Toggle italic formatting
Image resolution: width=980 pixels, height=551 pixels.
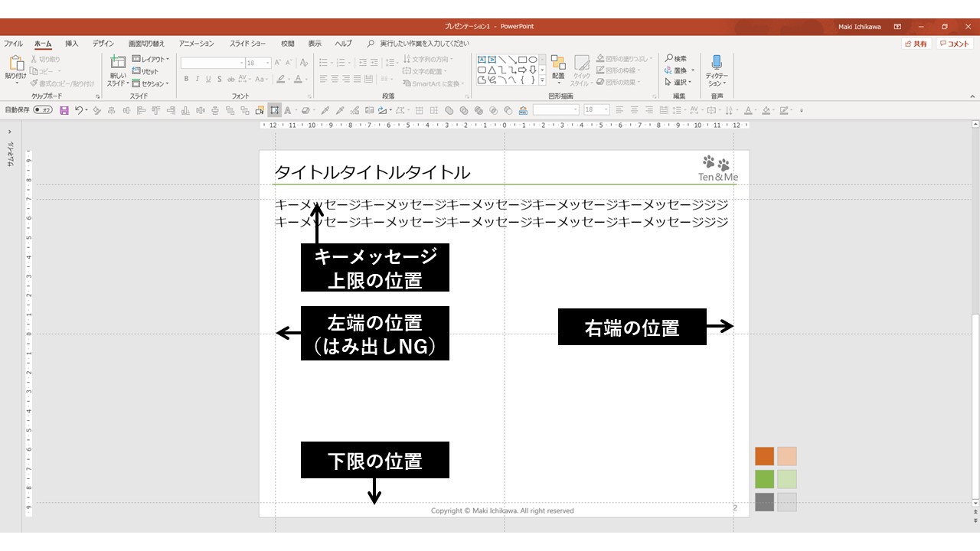pyautogui.click(x=197, y=79)
